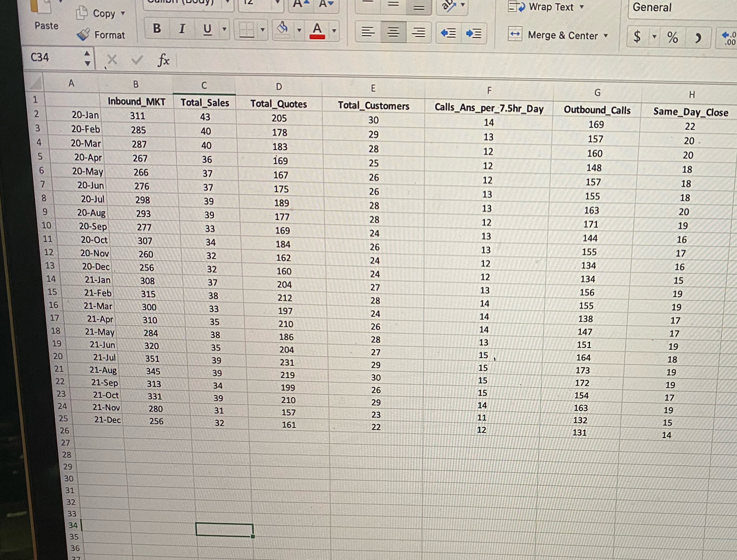The height and width of the screenshot is (560, 737).
Task: Apply percent style format
Action: [x=672, y=37]
